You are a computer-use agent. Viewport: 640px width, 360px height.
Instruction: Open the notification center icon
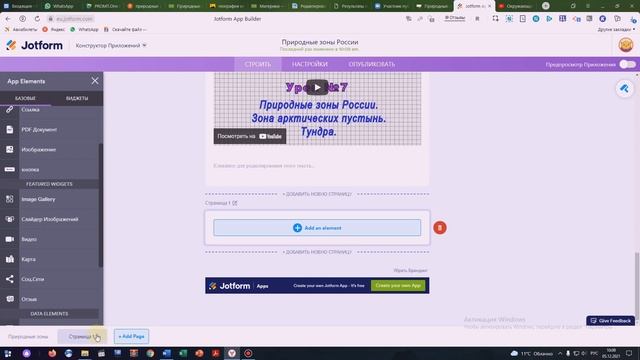pyautogui.click(x=629, y=353)
